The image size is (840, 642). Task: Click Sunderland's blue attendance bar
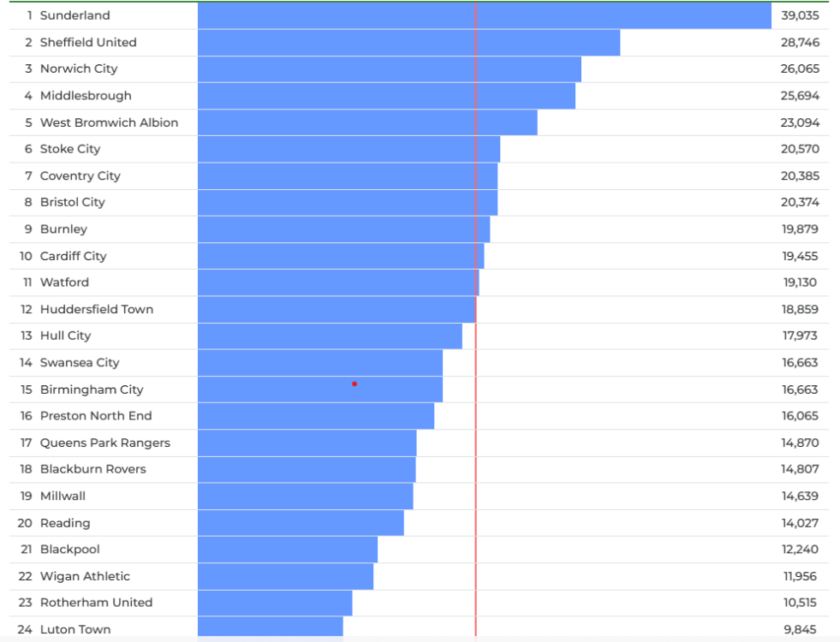tap(485, 15)
